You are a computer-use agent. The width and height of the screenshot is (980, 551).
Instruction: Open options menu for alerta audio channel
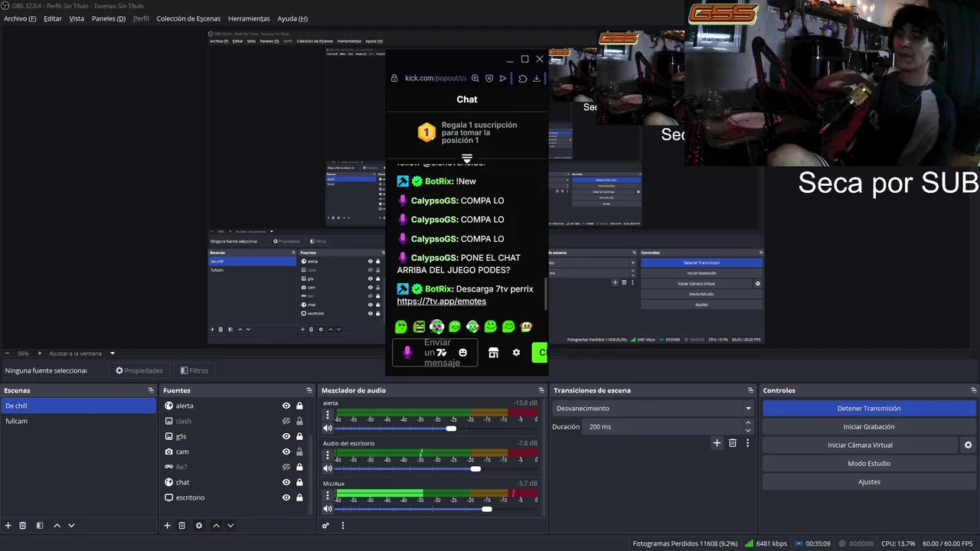click(x=328, y=415)
